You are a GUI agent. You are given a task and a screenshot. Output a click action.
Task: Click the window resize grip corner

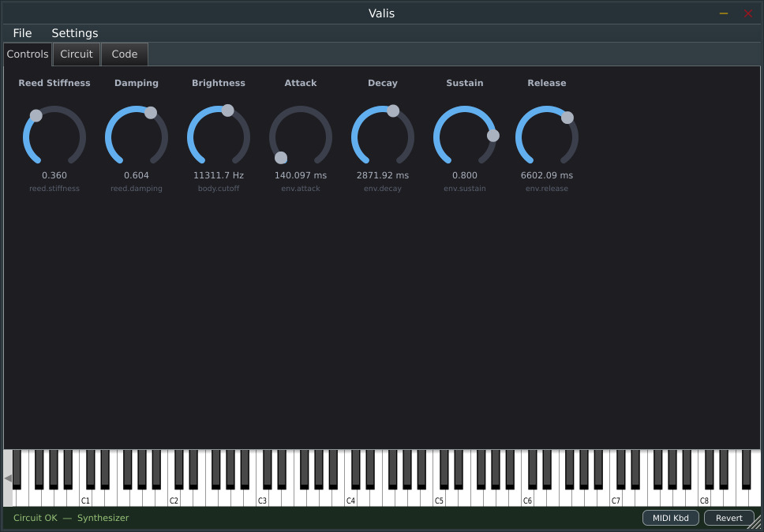(753, 521)
